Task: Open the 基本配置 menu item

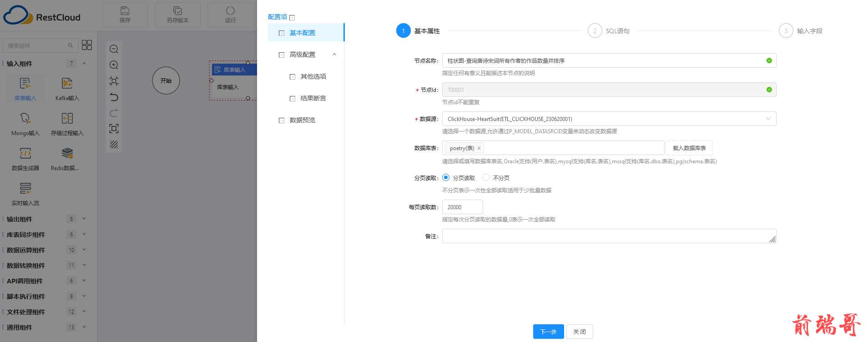Action: coord(306,33)
